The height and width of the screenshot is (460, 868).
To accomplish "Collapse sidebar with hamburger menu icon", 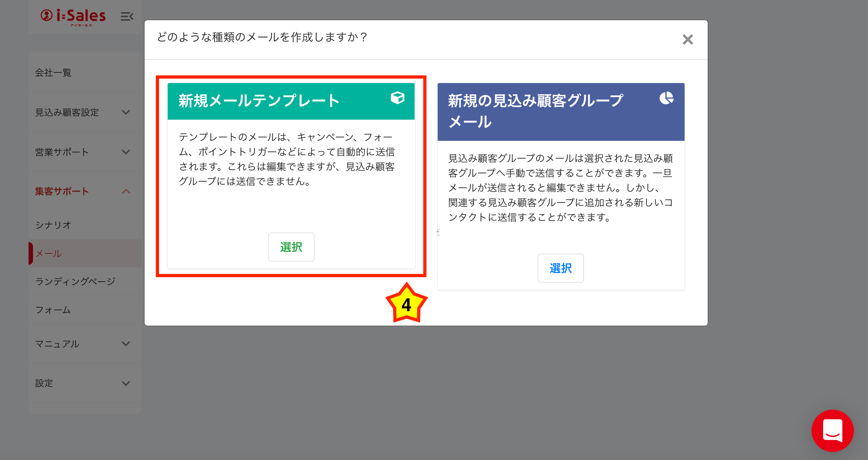I will click(127, 16).
